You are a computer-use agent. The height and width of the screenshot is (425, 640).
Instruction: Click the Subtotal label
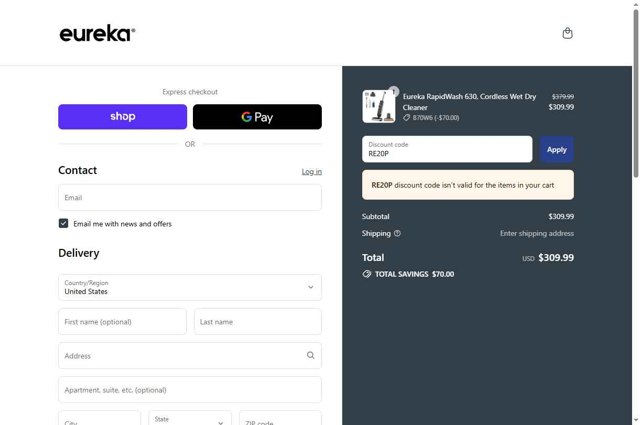tap(376, 216)
